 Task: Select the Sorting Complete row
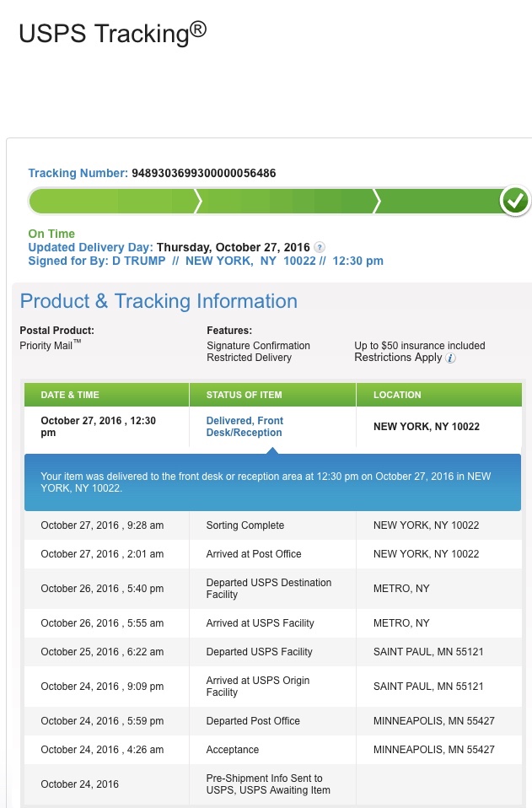pyautogui.click(x=272, y=525)
